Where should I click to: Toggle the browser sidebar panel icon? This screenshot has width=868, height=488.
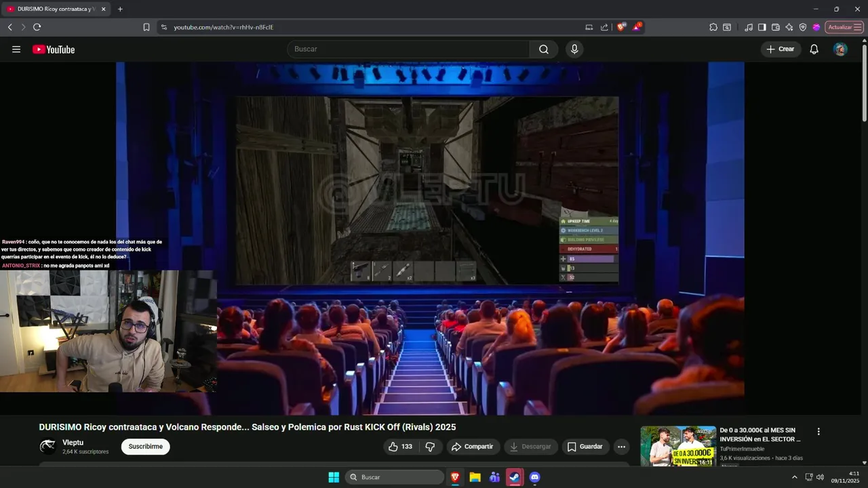pyautogui.click(x=762, y=27)
